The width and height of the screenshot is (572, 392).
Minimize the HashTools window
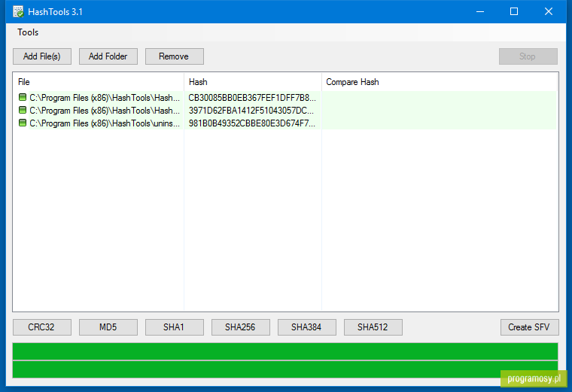tap(480, 12)
